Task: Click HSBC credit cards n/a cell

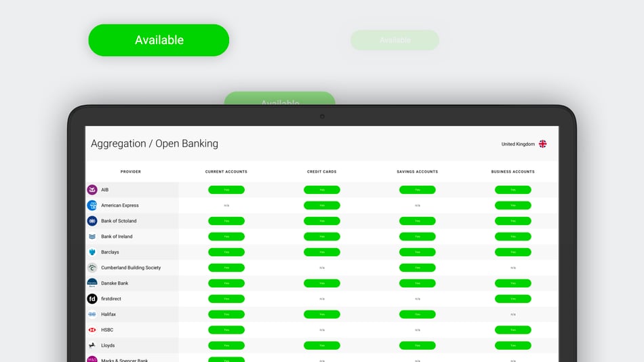Action: (x=322, y=330)
